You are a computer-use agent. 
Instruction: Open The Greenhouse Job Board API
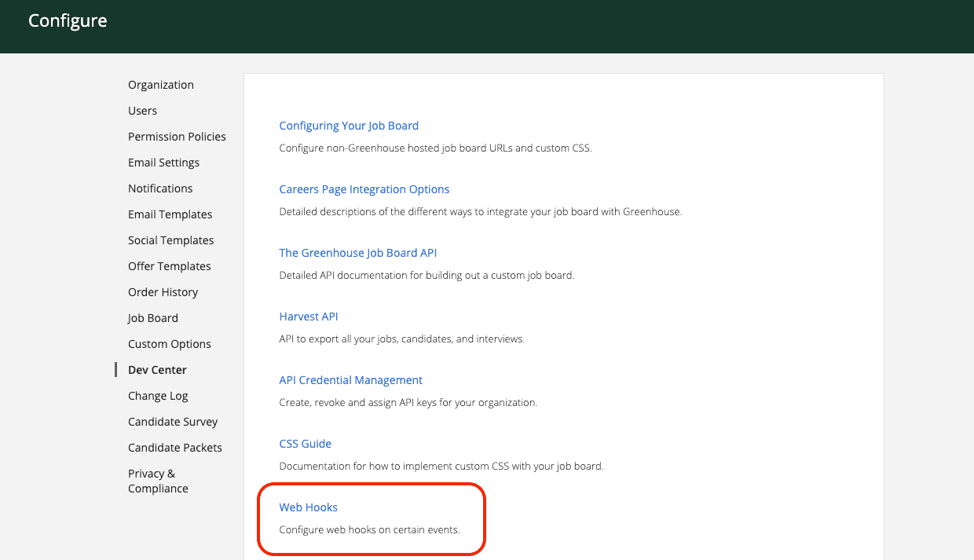[357, 253]
